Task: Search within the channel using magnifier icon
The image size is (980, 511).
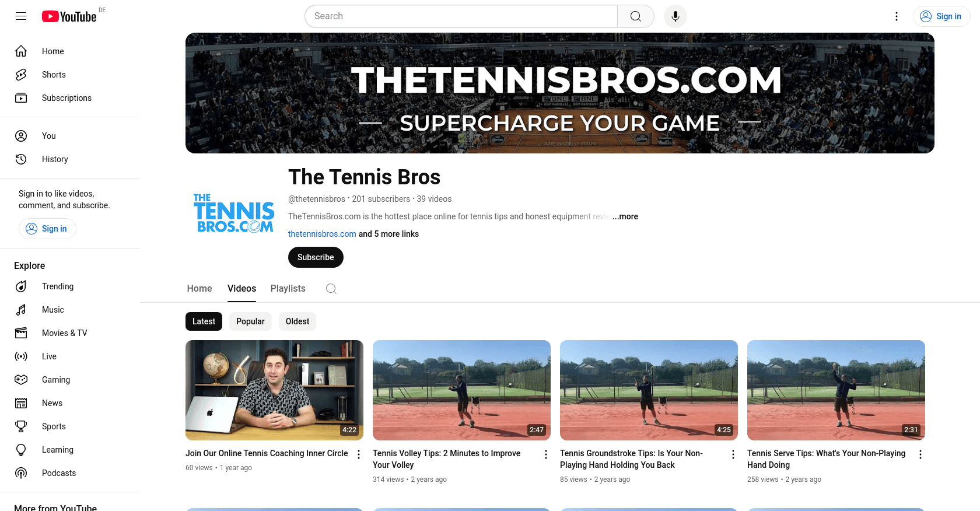Action: [x=331, y=289]
